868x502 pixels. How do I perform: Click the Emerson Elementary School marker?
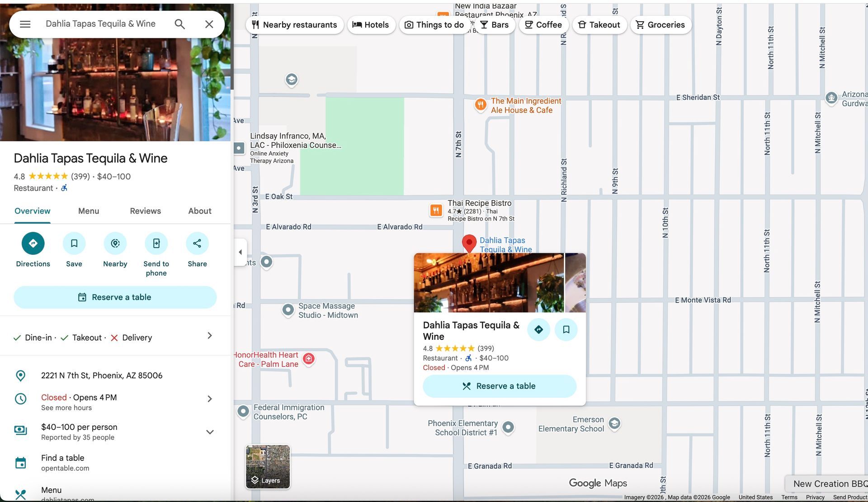tap(614, 424)
